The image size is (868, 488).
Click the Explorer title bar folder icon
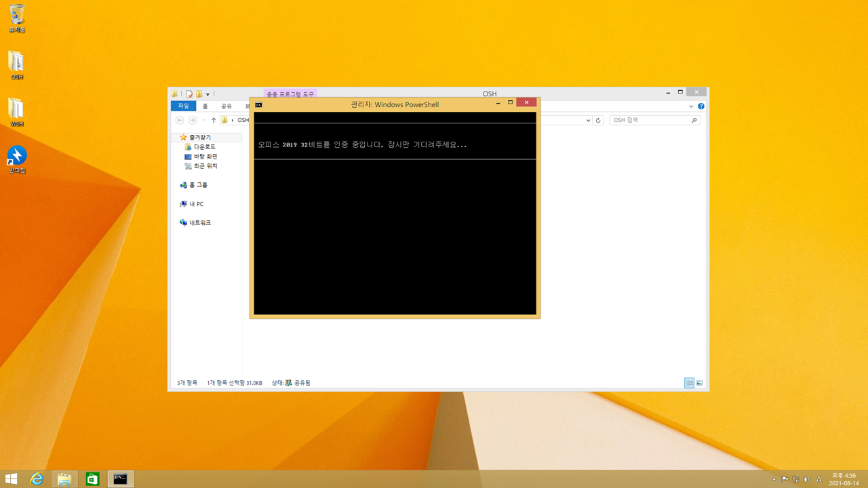tap(174, 94)
